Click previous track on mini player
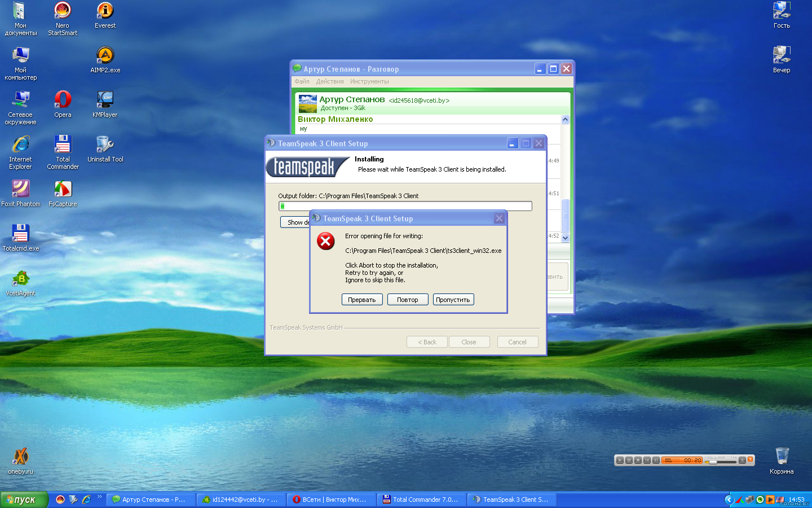The width and height of the screenshot is (812, 508). (x=647, y=460)
